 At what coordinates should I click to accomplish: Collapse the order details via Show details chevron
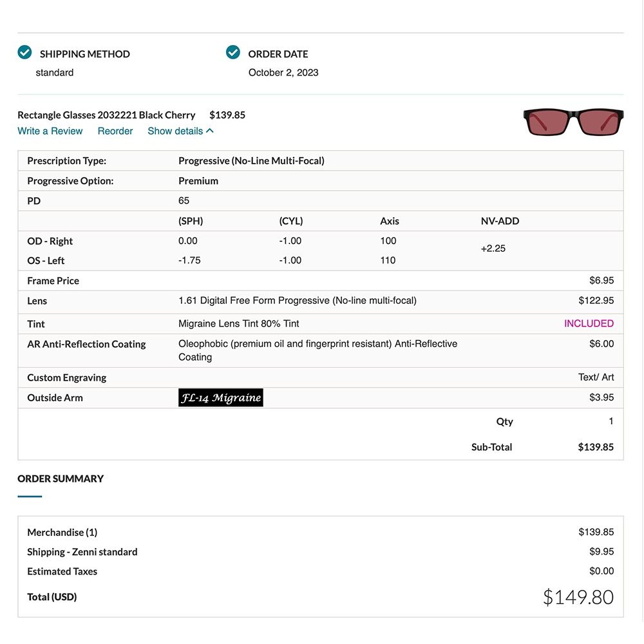click(x=180, y=131)
